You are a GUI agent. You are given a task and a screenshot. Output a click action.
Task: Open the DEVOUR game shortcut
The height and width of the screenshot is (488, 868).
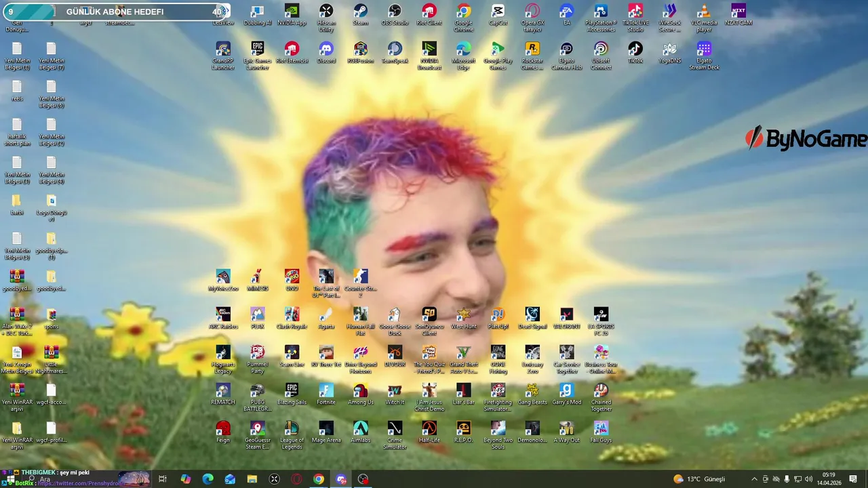click(395, 357)
